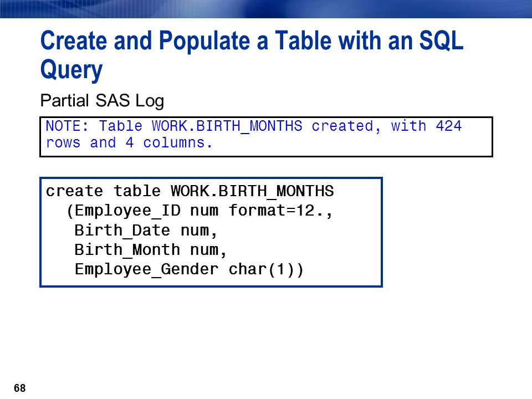Click slide page number 68
This screenshot has height=399, width=532.
[x=20, y=388]
